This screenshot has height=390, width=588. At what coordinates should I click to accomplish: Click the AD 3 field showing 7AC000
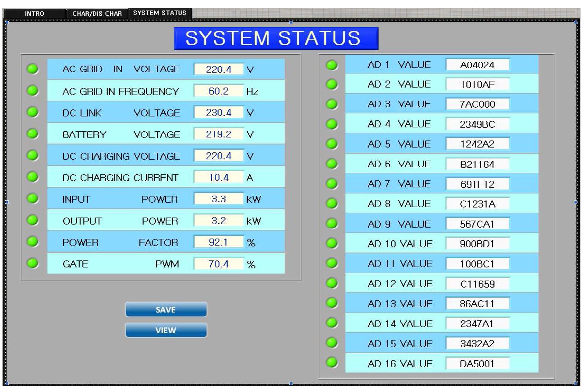478,105
